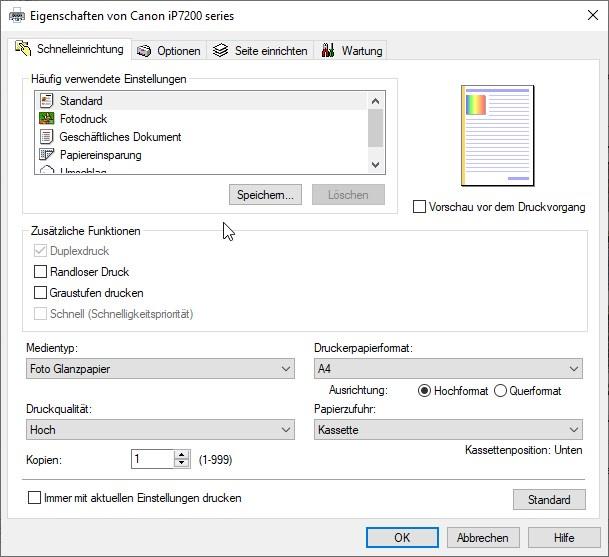Image resolution: width=609 pixels, height=557 pixels.
Task: Click the printer icon in title bar
Action: [17, 16]
